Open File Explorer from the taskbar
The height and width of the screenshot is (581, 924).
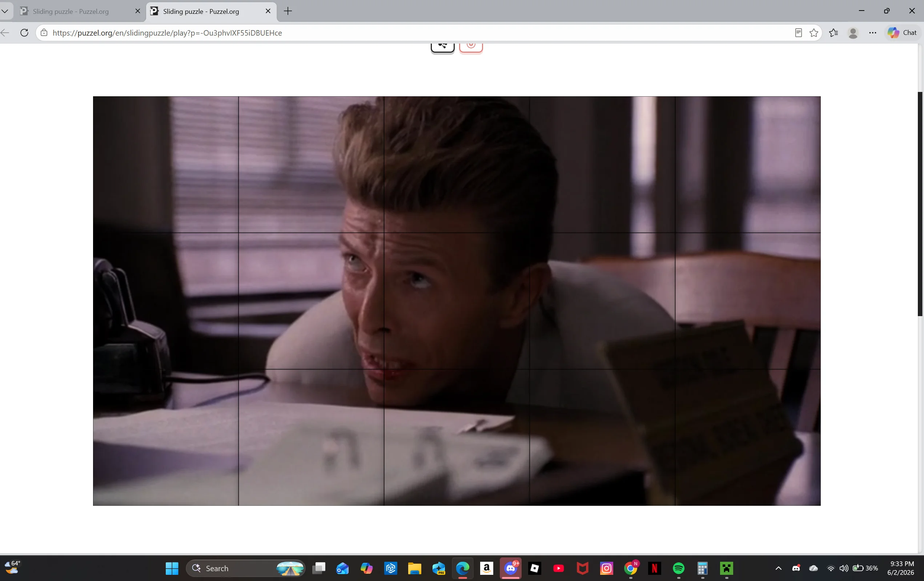(414, 568)
